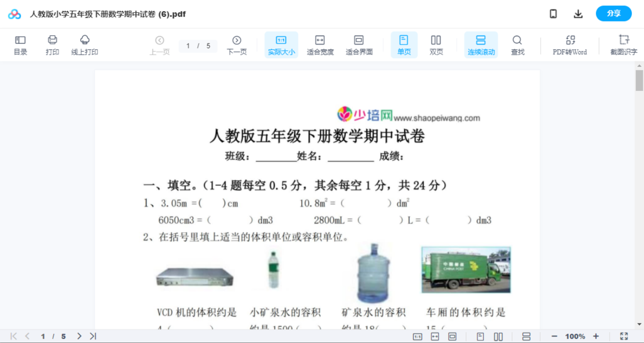
Task: Select 适合界面 fit-to-page mode
Action: click(x=359, y=45)
